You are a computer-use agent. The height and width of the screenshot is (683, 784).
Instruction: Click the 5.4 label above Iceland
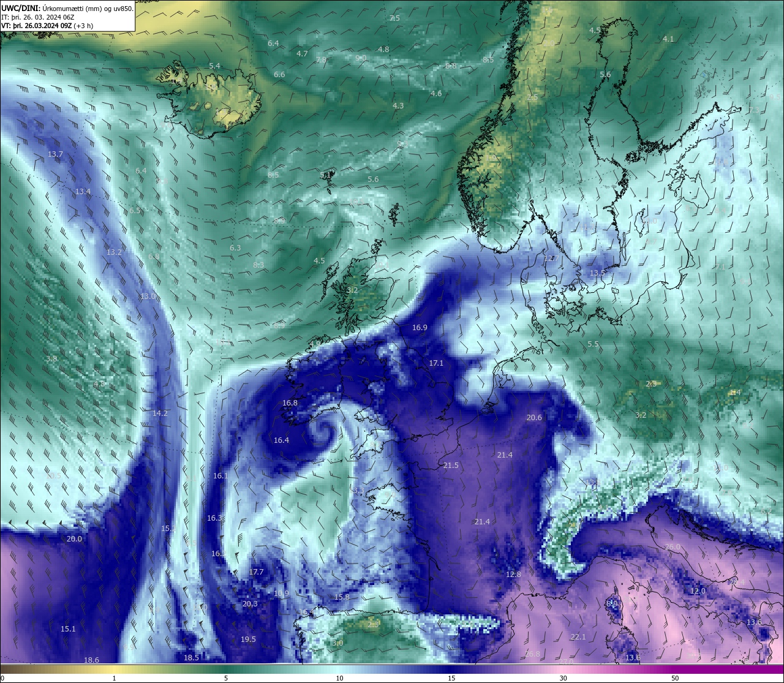(214, 66)
